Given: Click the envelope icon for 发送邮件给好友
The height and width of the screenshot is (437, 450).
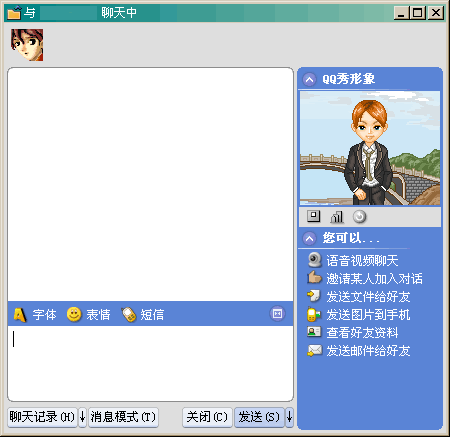Looking at the screenshot, I should tap(315, 350).
